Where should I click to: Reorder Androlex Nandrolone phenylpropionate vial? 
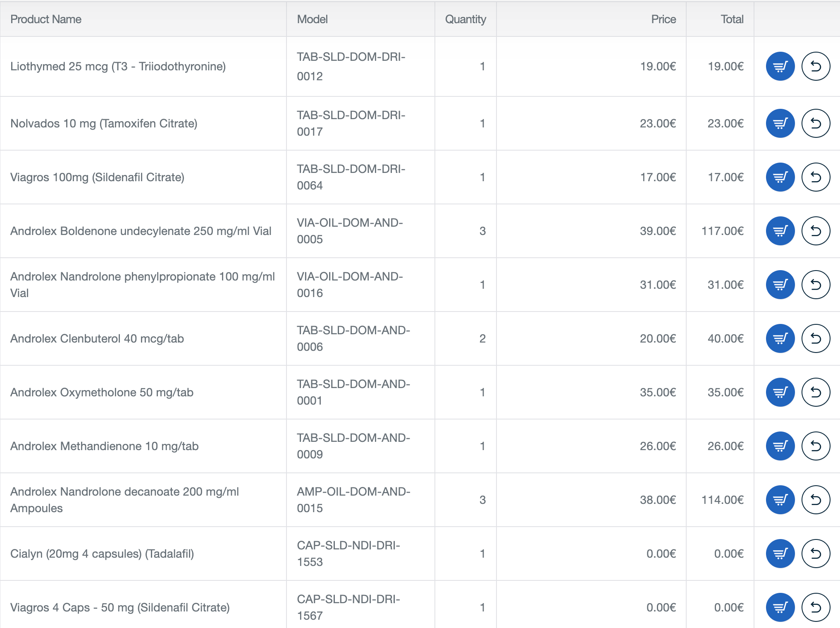click(780, 285)
